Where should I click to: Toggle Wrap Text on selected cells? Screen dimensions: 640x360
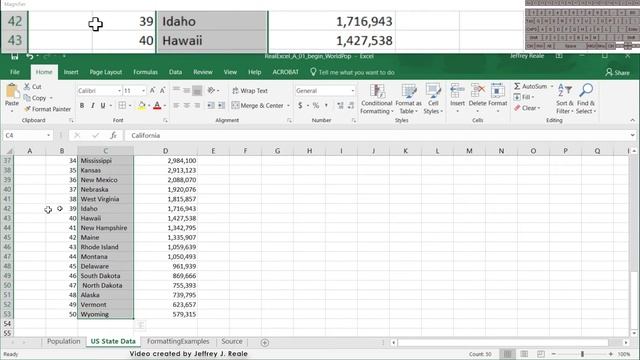click(250, 91)
